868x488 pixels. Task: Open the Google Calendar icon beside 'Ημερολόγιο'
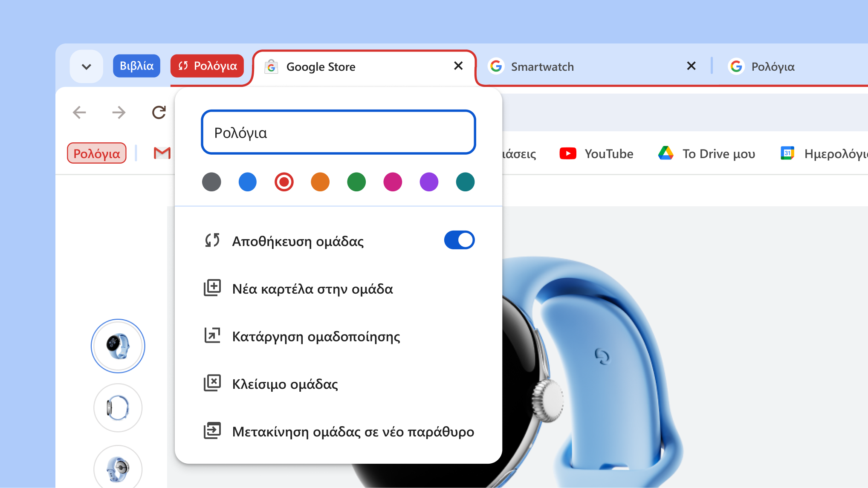[787, 153]
